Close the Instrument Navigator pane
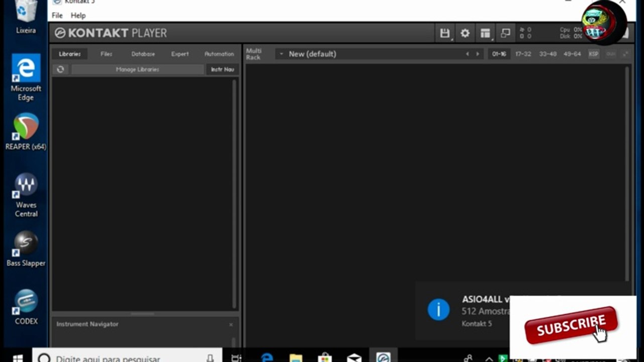This screenshot has height=362, width=644. (x=231, y=325)
